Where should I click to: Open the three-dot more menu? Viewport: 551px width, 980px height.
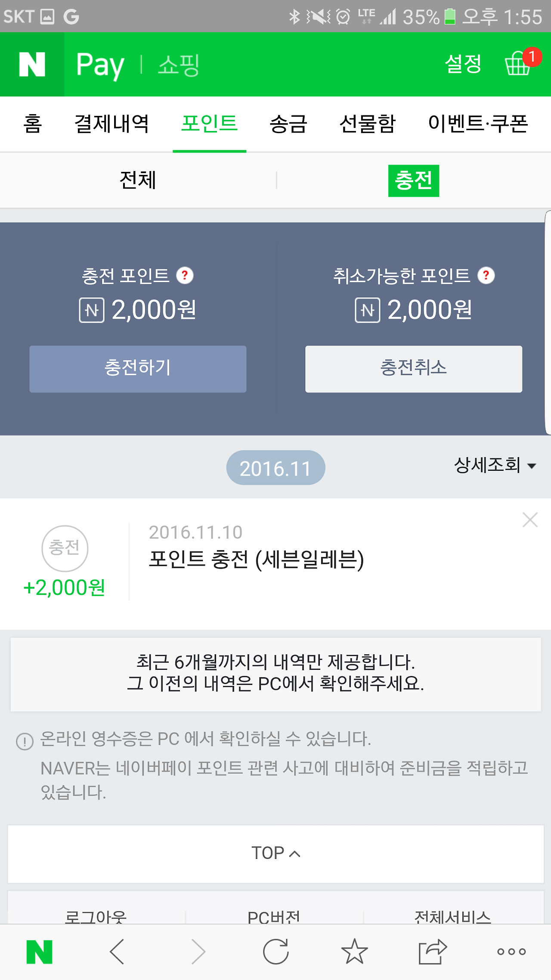click(x=511, y=952)
